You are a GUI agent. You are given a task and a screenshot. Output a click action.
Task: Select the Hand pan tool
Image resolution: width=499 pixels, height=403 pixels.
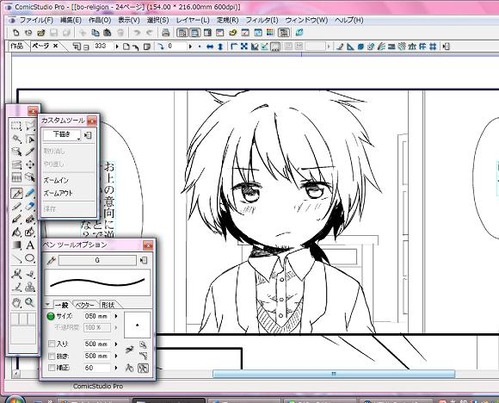[x=17, y=302]
